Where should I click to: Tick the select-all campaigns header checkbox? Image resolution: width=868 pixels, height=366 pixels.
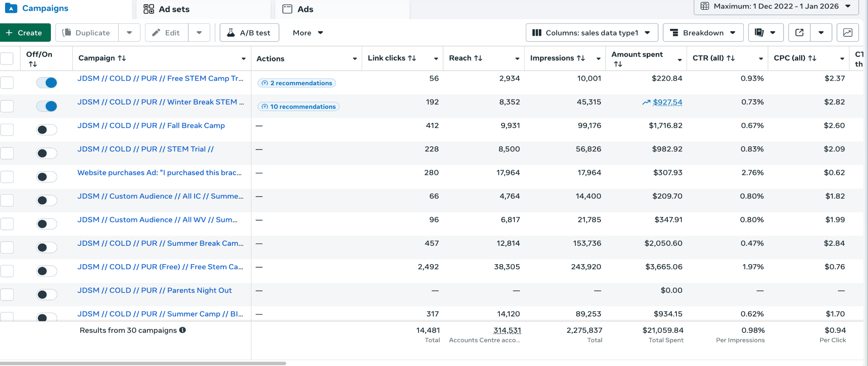point(7,59)
